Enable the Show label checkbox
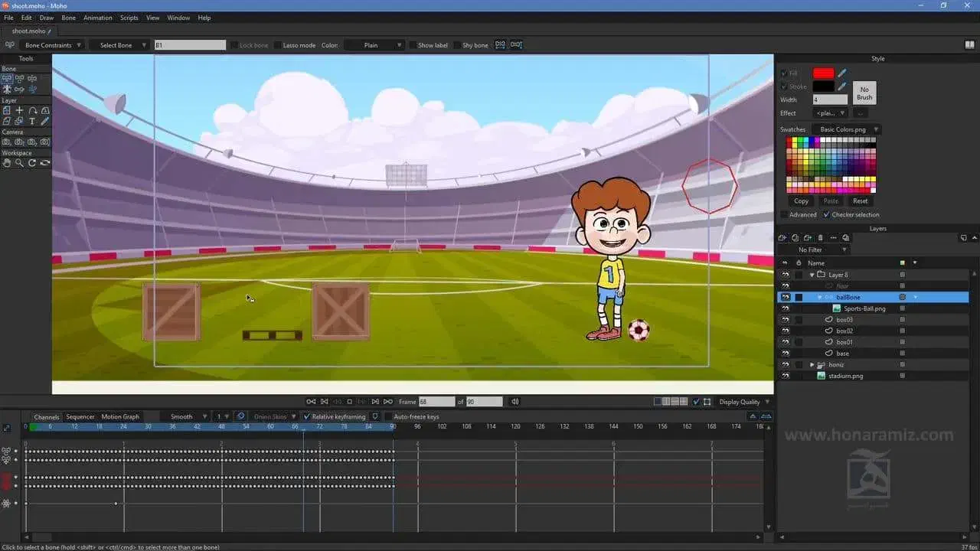980x551 pixels. click(413, 45)
